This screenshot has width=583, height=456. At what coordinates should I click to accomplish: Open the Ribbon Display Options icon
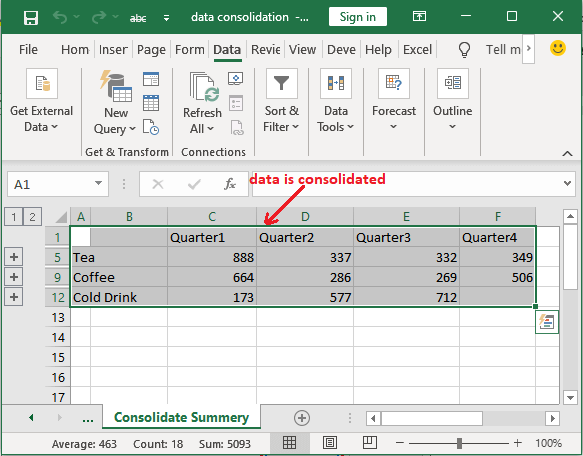click(x=419, y=16)
